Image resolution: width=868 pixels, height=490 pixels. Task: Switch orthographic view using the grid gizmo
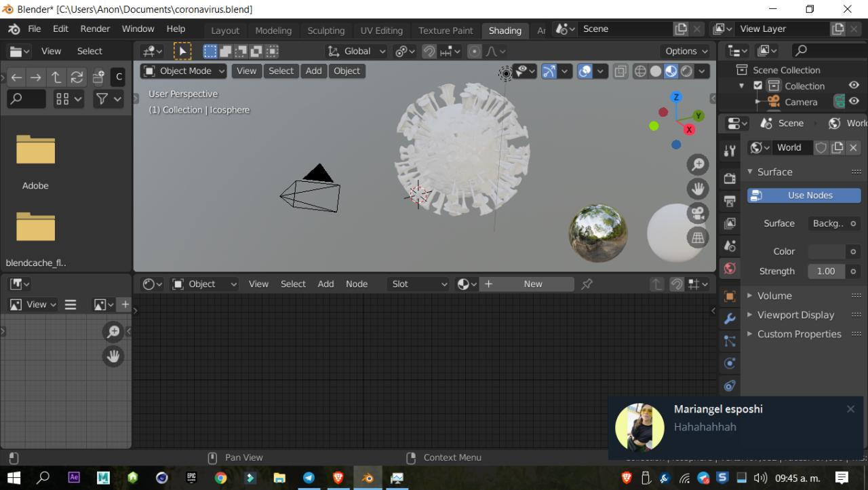point(697,238)
